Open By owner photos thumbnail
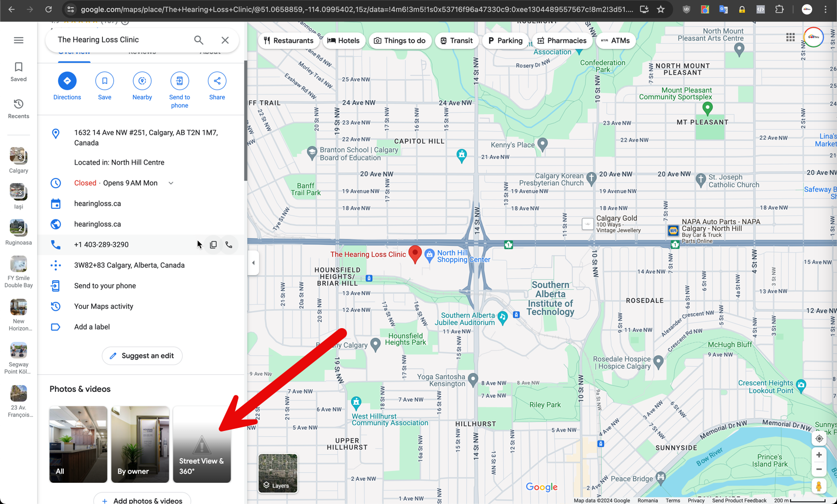Screen dimensions: 837x504 click(x=140, y=444)
